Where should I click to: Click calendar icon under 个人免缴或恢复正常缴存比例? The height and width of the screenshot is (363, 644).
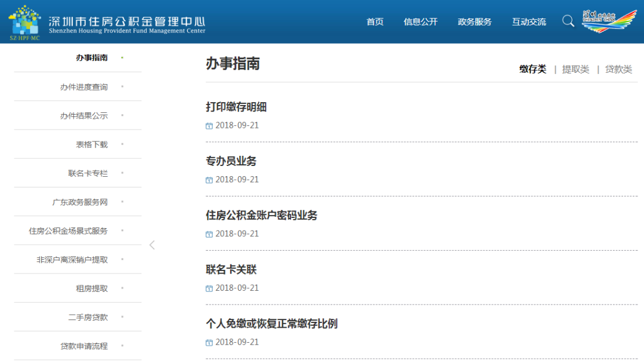point(209,343)
